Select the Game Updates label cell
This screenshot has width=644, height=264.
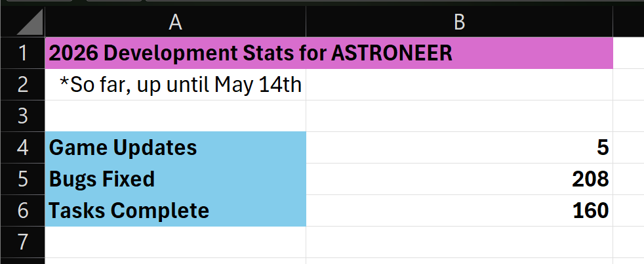tap(175, 148)
